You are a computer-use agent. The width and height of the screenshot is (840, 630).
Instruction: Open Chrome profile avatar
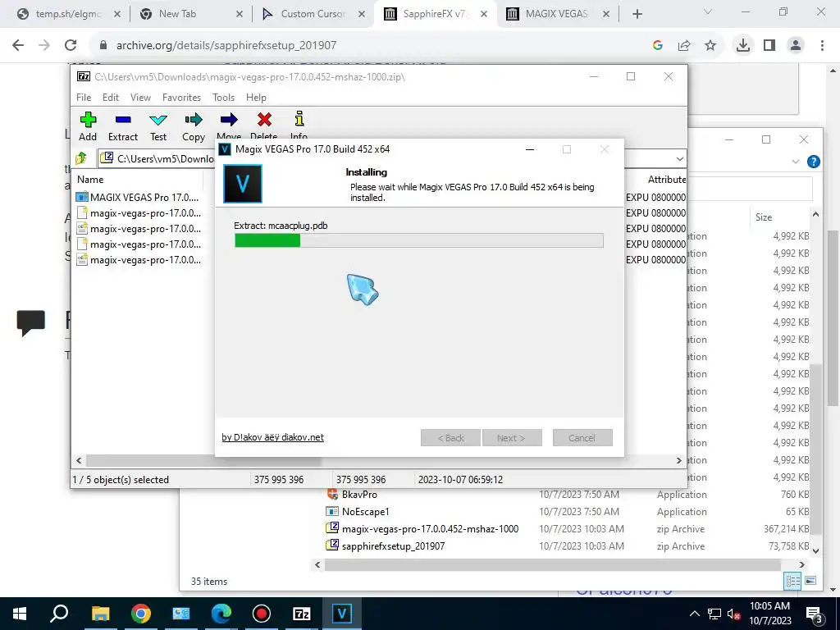[x=796, y=45]
